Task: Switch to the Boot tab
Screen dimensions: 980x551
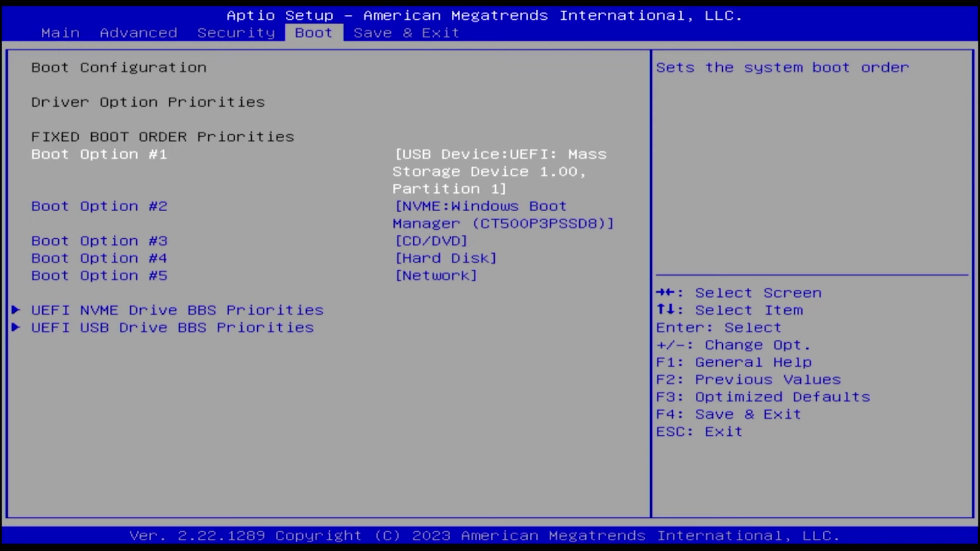Action: pyautogui.click(x=313, y=33)
